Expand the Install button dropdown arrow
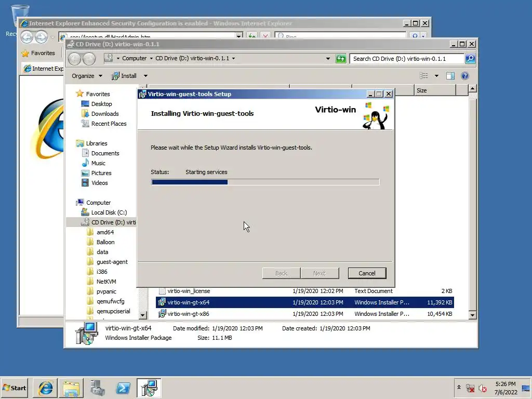 click(x=145, y=76)
